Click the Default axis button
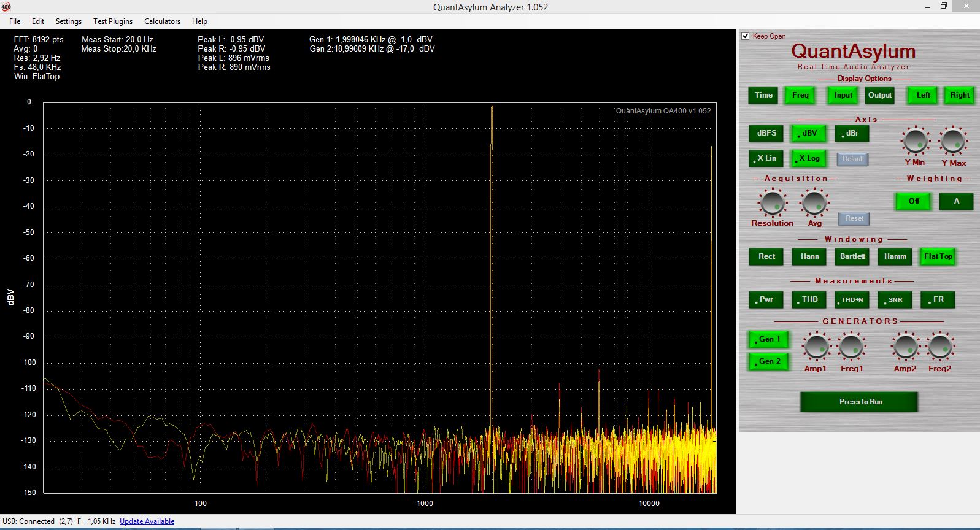 853,159
